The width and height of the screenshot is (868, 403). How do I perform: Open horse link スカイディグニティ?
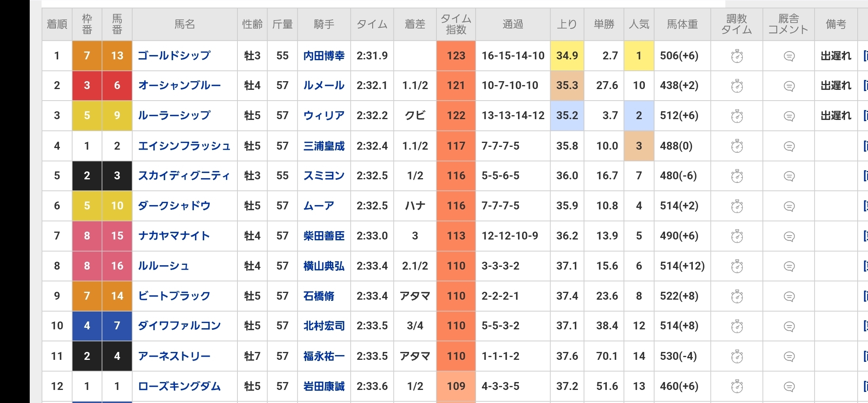click(x=184, y=175)
